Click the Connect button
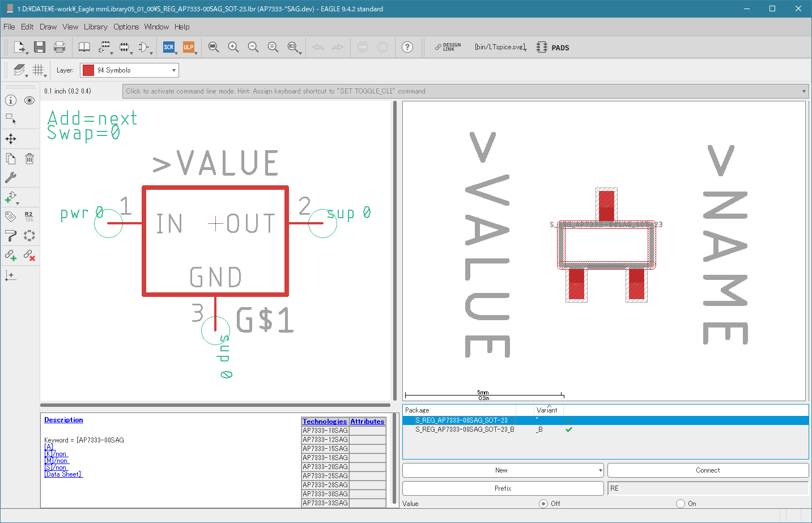The image size is (812, 523). (708, 470)
